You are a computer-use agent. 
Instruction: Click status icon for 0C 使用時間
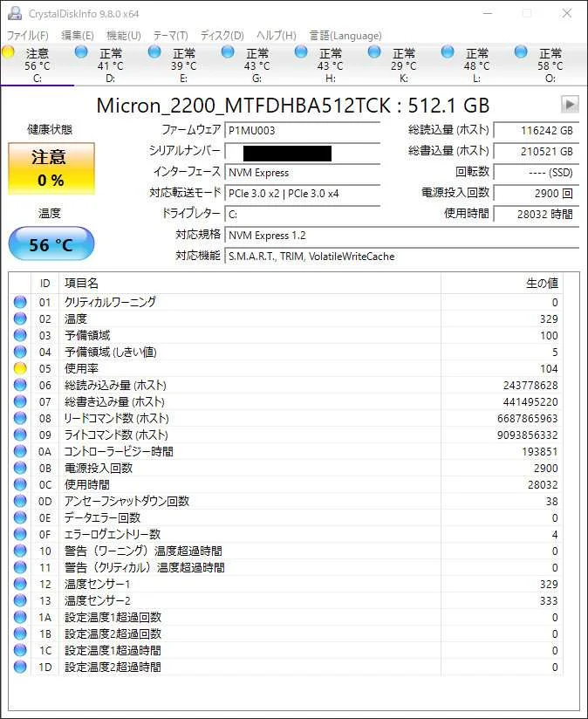[20, 484]
